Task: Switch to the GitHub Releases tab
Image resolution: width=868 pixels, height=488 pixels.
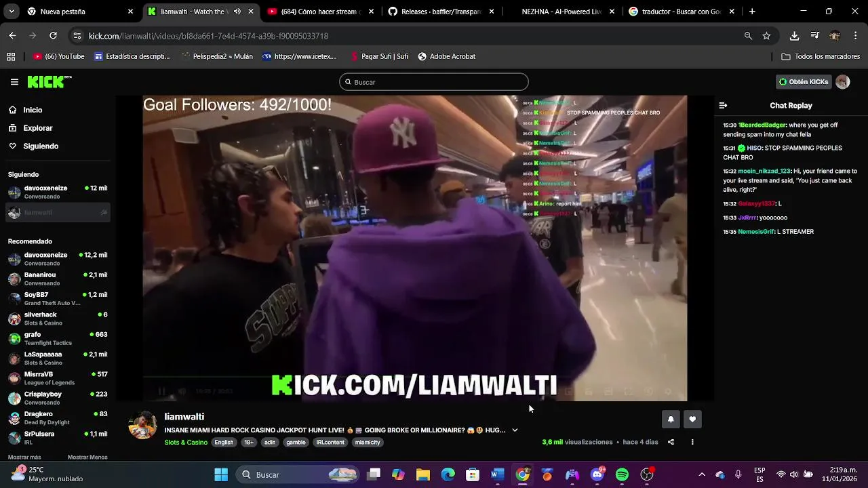Action: (442, 12)
